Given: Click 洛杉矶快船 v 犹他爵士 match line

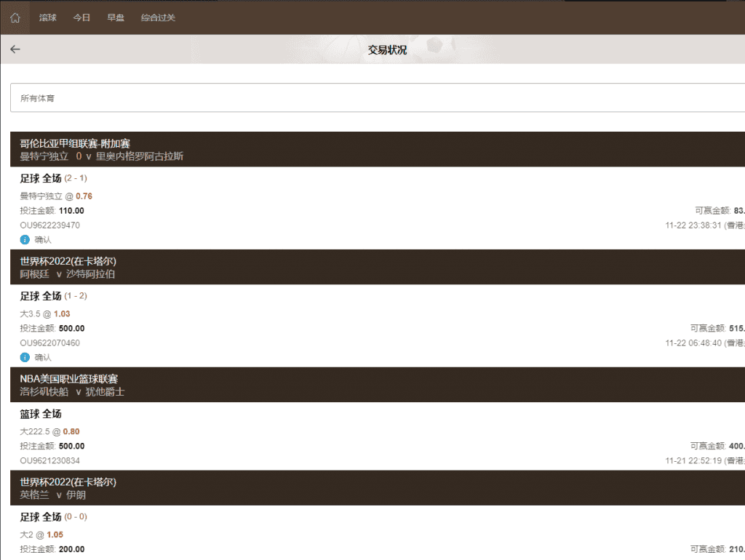Looking at the screenshot, I should (x=72, y=392).
